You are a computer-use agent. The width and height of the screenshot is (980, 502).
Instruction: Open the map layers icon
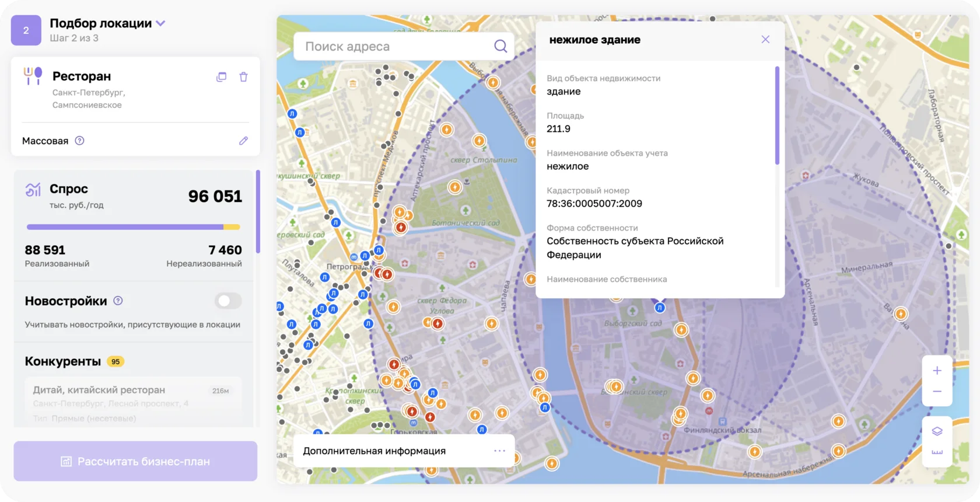coord(937,431)
